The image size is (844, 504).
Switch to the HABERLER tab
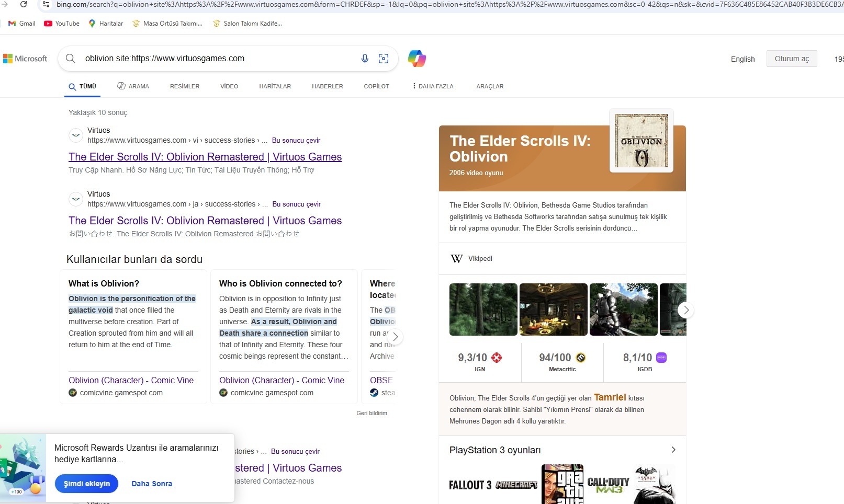(328, 86)
